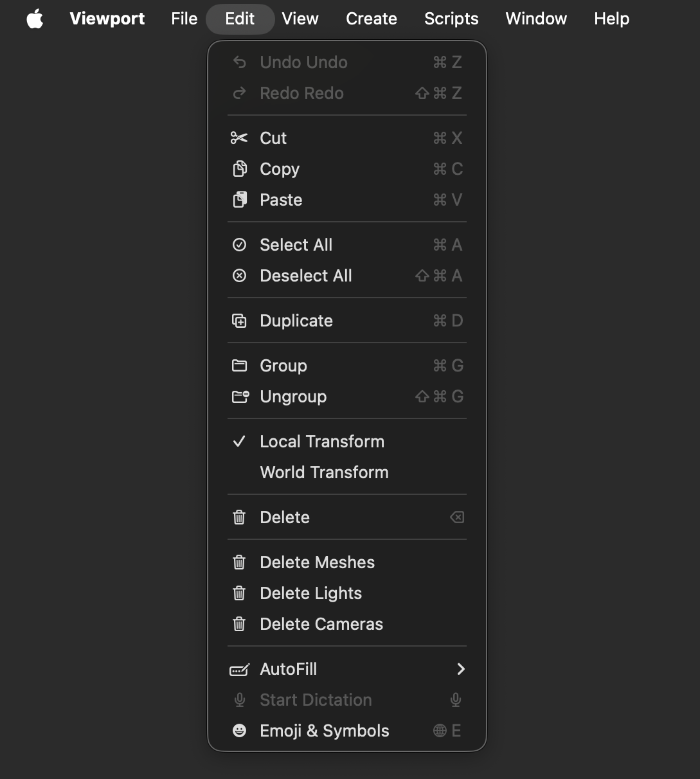Open the Apple menu logo
Screen dimensions: 700x779
[x=35, y=19]
